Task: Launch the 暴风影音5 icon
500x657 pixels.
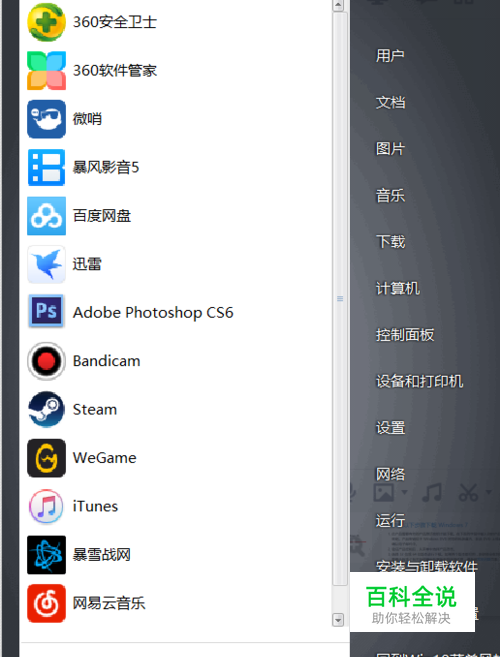Action: 46,168
